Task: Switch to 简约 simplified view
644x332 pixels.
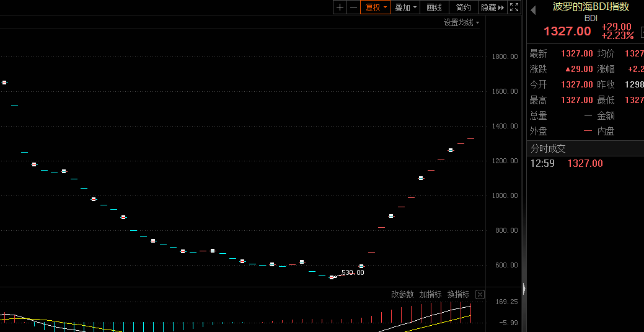Action: [x=463, y=7]
